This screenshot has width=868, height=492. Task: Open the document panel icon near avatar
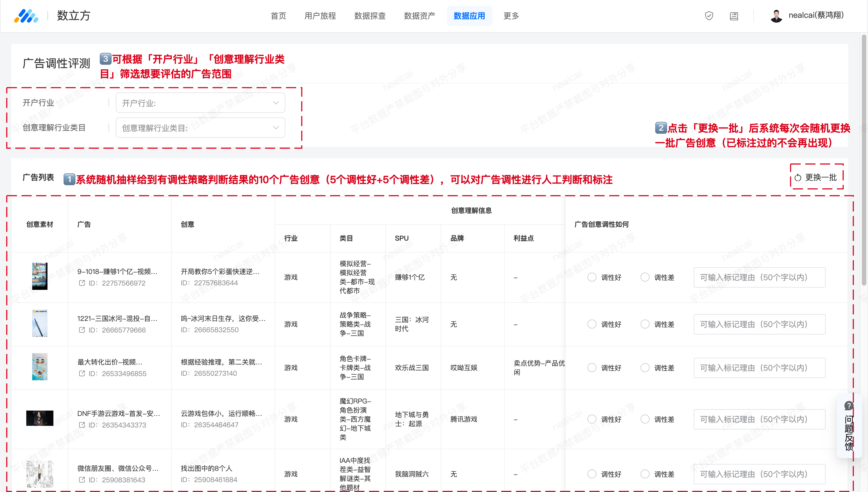pyautogui.click(x=734, y=16)
